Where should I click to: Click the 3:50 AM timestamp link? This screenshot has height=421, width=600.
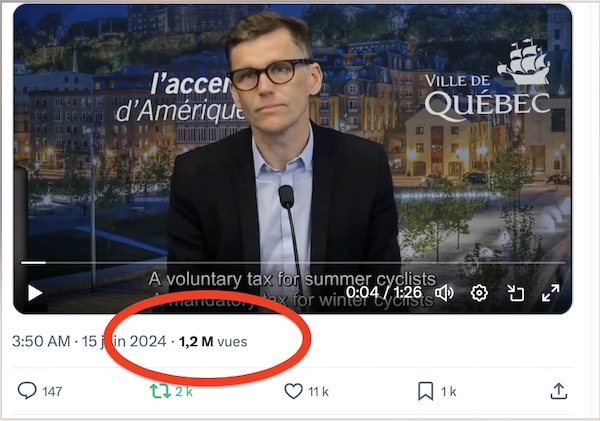tap(40, 342)
